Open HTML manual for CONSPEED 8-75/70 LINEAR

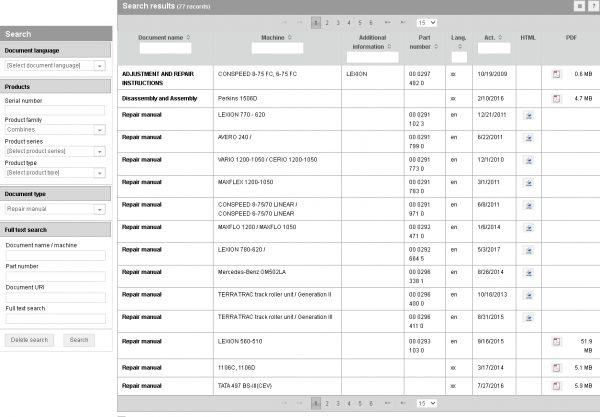[x=529, y=205]
